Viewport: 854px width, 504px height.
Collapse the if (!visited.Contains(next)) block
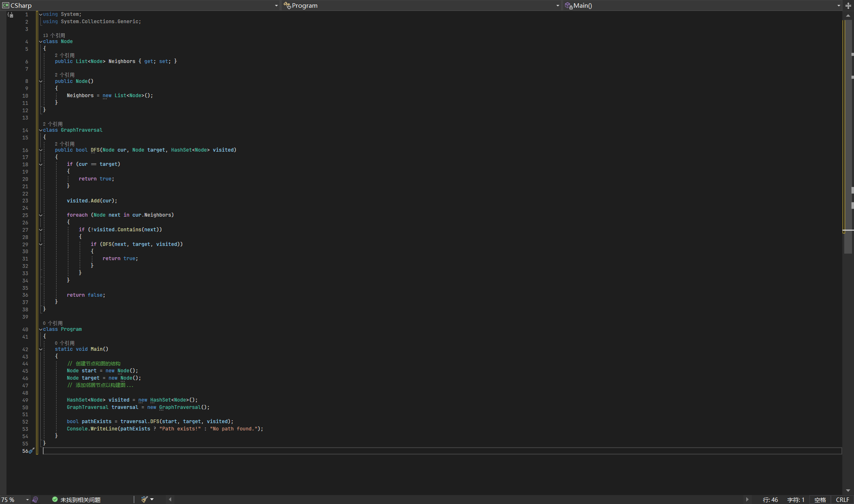click(41, 230)
